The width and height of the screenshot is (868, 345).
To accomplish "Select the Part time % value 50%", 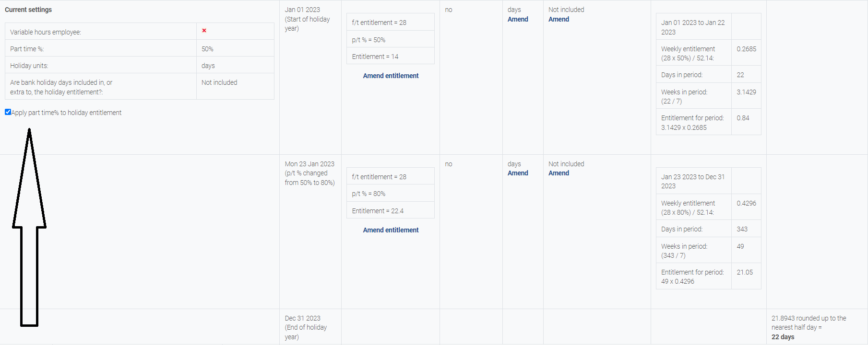I will click(207, 49).
